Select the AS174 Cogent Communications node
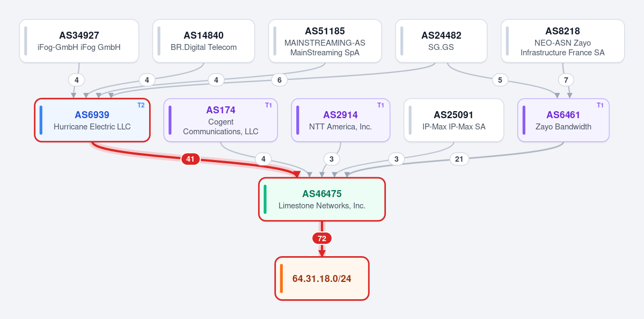Viewport: 644px width, 319px height. tap(221, 120)
